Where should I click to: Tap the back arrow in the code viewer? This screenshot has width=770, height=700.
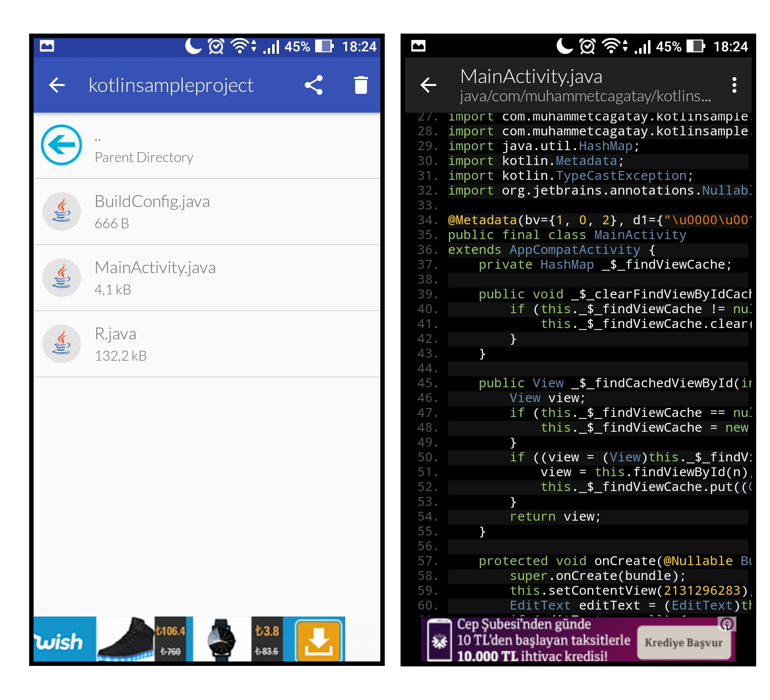tap(428, 84)
